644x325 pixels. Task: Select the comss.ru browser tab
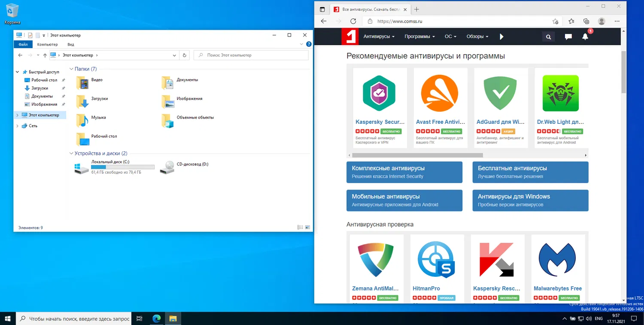tap(370, 9)
